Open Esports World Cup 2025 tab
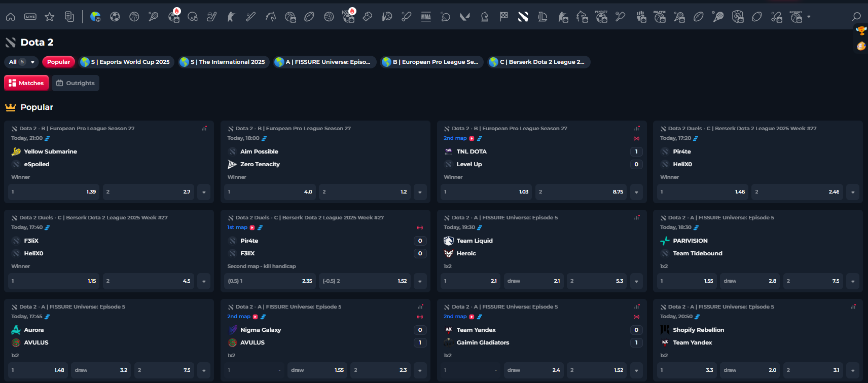This screenshot has height=383, width=868. (x=127, y=62)
